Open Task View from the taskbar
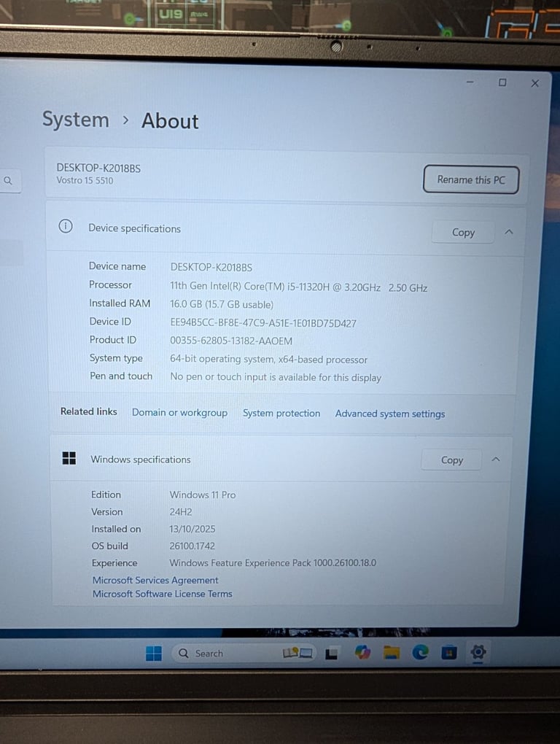560x744 pixels. tap(332, 654)
